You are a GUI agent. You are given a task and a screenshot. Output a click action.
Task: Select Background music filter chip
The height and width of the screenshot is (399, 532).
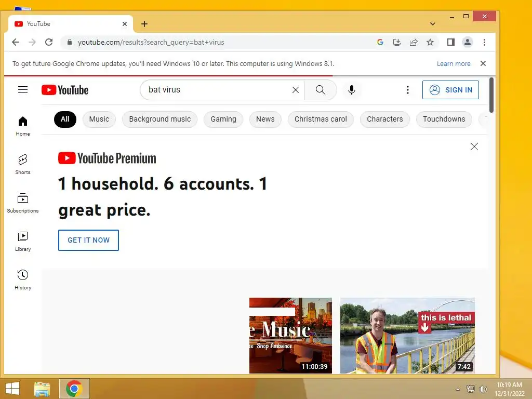[x=160, y=119]
